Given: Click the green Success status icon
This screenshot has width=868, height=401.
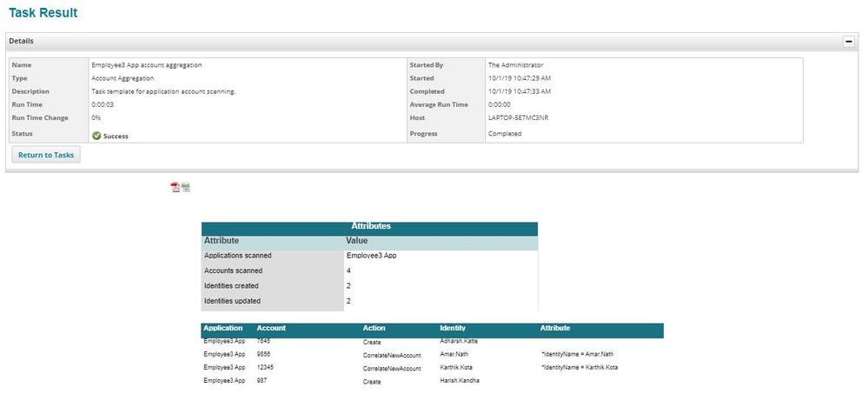Looking at the screenshot, I should coord(96,136).
